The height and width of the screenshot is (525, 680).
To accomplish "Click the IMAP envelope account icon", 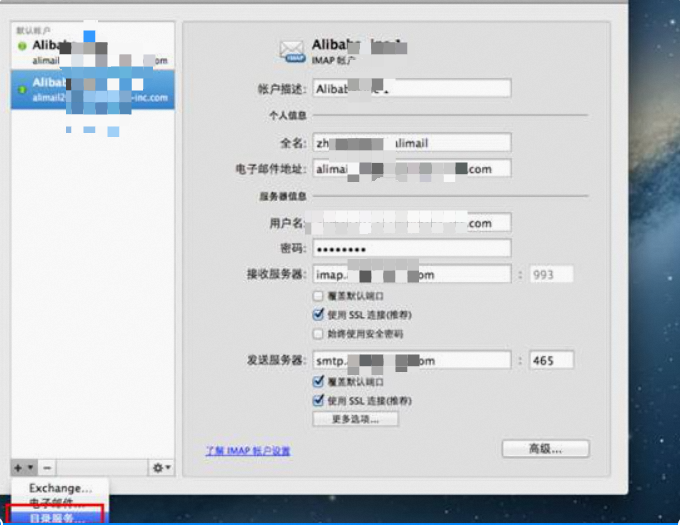I will (292, 52).
